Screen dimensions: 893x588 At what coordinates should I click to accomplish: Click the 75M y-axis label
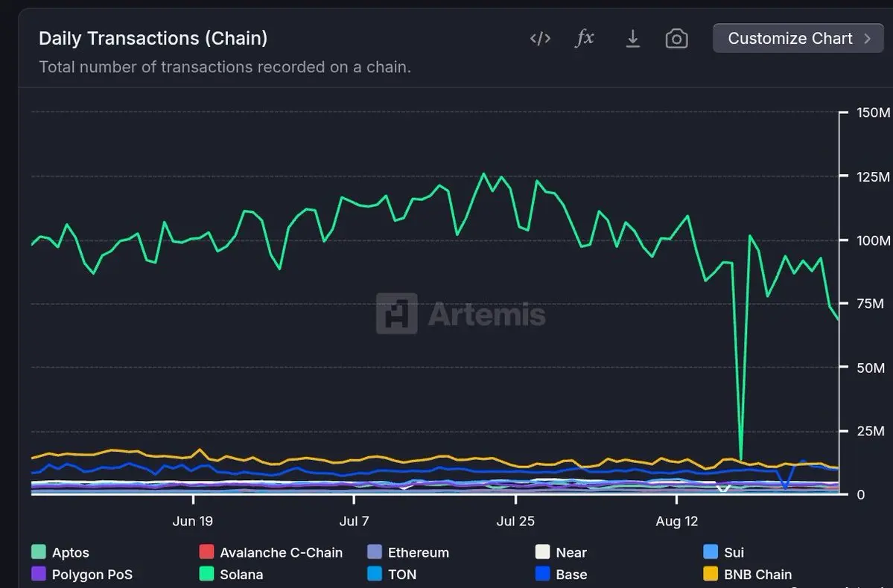point(871,304)
